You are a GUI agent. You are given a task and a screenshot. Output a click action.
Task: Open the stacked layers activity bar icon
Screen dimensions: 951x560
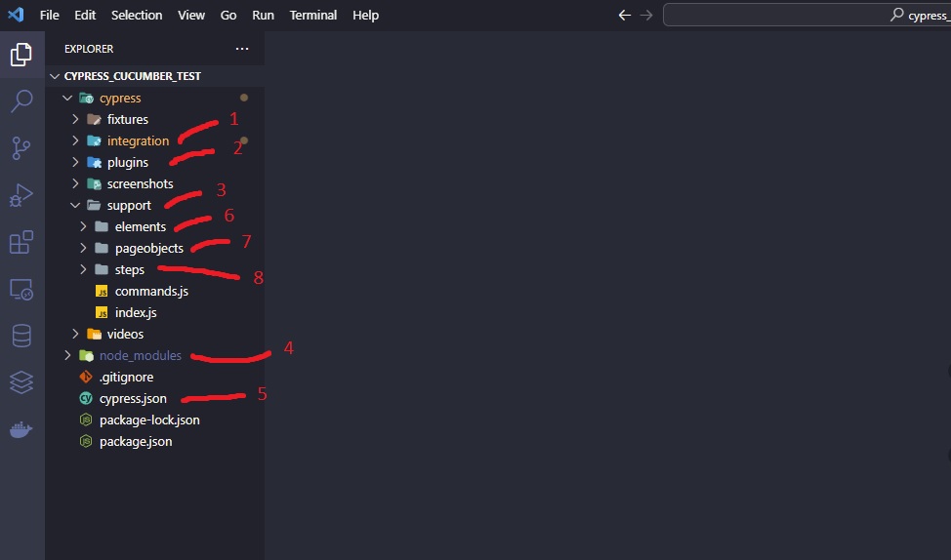[21, 382]
